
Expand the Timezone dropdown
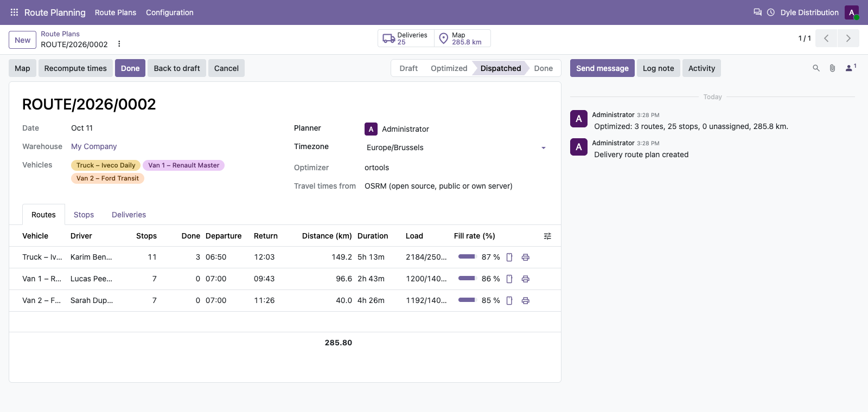coord(543,148)
